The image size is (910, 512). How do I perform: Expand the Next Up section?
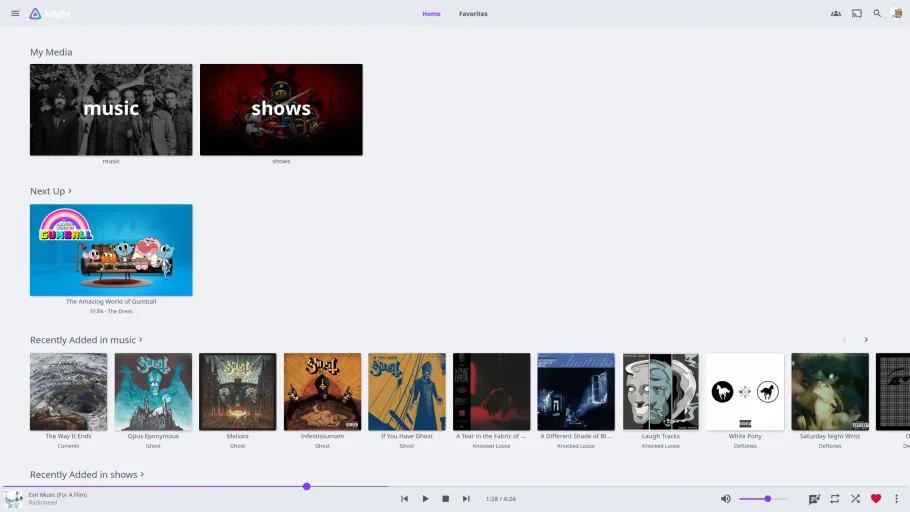pyautogui.click(x=51, y=191)
